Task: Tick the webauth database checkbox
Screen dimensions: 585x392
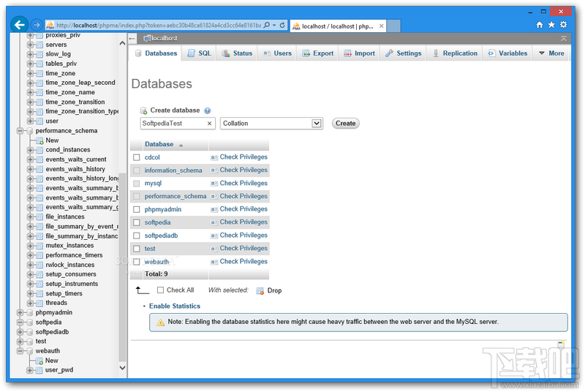Action: [137, 262]
